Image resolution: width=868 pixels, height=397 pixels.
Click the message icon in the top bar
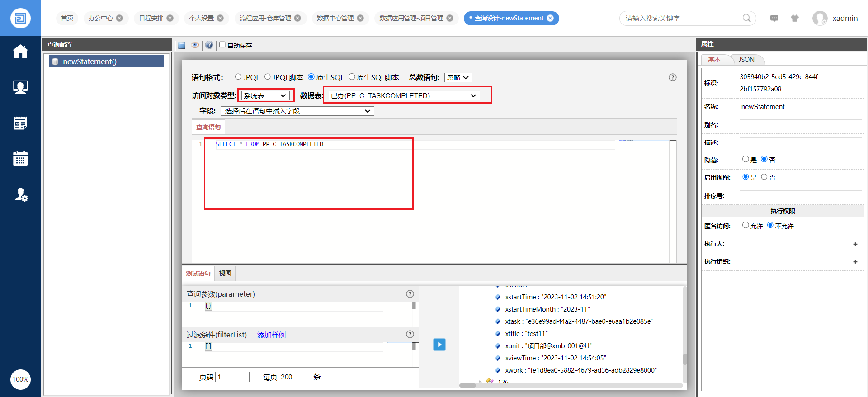point(774,18)
